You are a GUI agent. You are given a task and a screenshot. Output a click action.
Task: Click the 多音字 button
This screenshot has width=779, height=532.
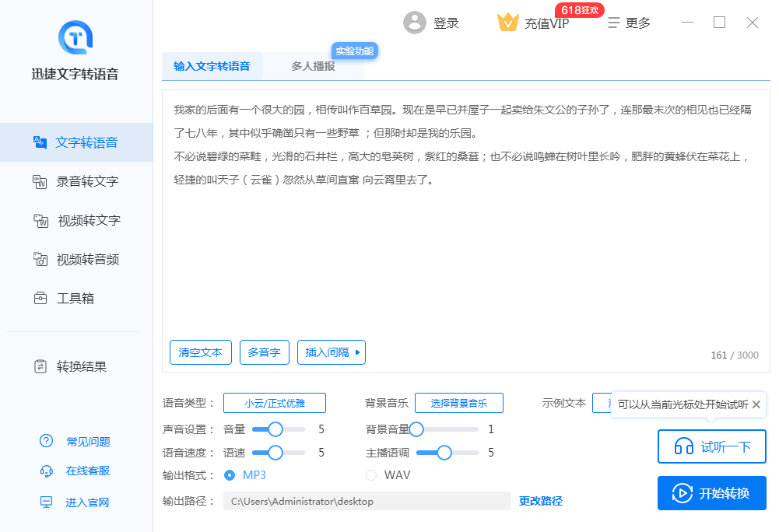tap(265, 352)
